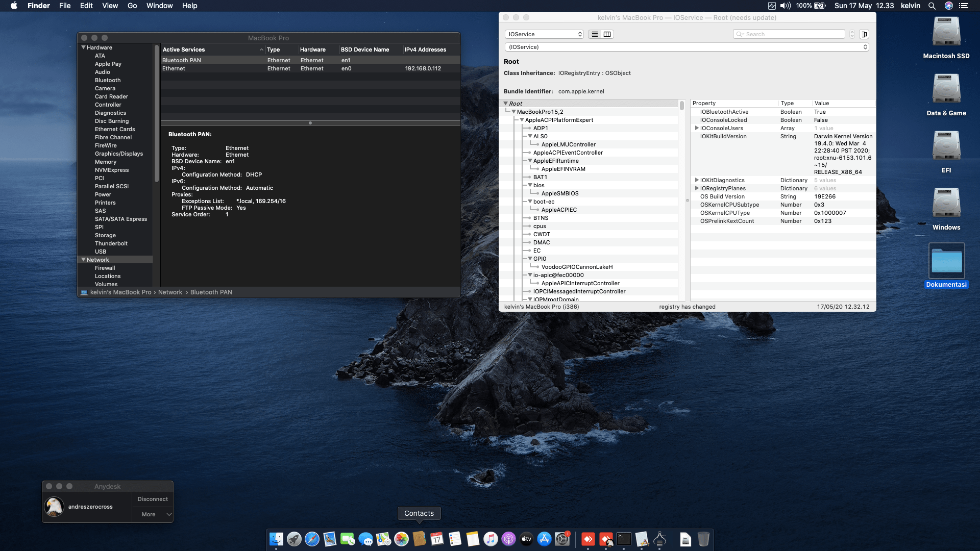Open Spotlight search in the menu bar
The height and width of the screenshot is (551, 980).
[x=932, y=6]
